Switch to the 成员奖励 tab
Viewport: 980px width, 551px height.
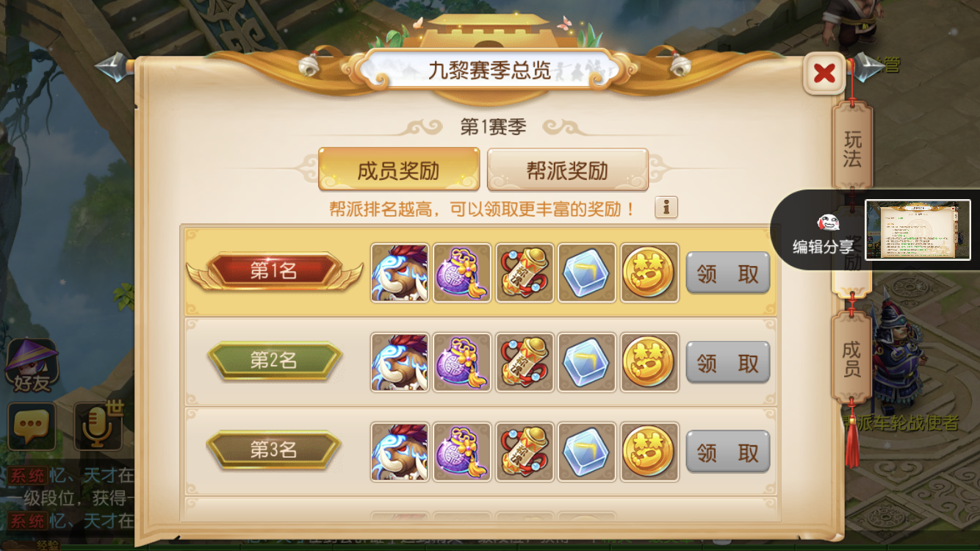(x=399, y=170)
